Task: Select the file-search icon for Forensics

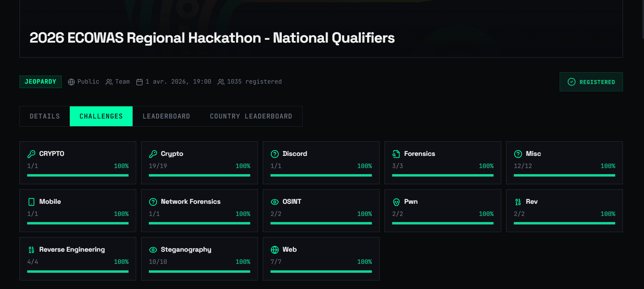Action: coord(396,154)
